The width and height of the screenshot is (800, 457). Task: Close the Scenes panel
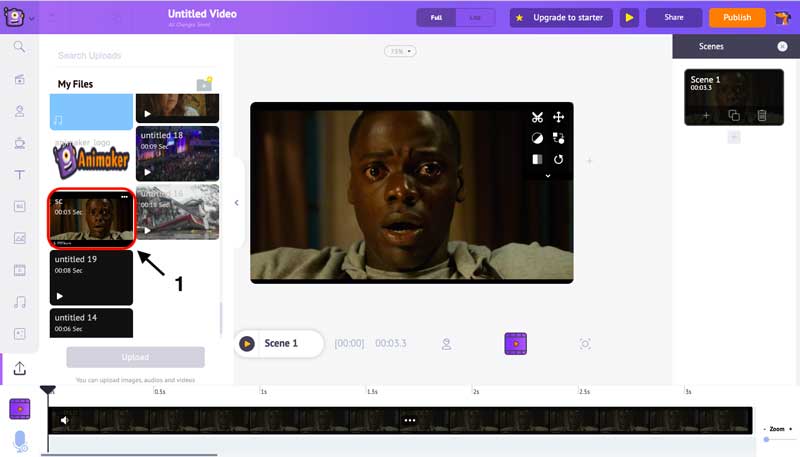click(x=782, y=46)
